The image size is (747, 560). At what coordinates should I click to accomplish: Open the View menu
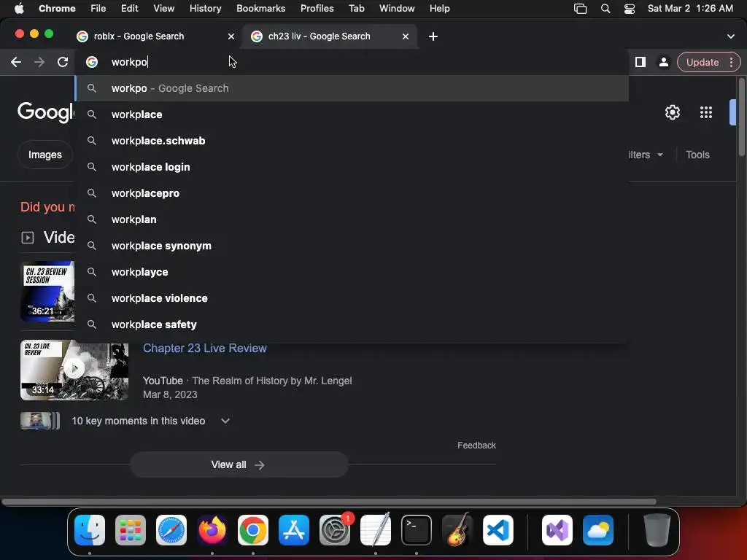coord(164,9)
